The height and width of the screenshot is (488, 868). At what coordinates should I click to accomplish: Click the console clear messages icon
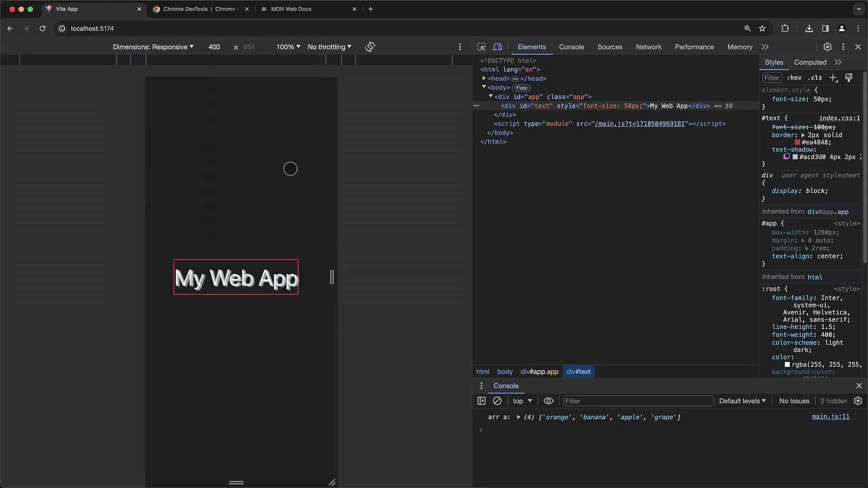coord(496,400)
